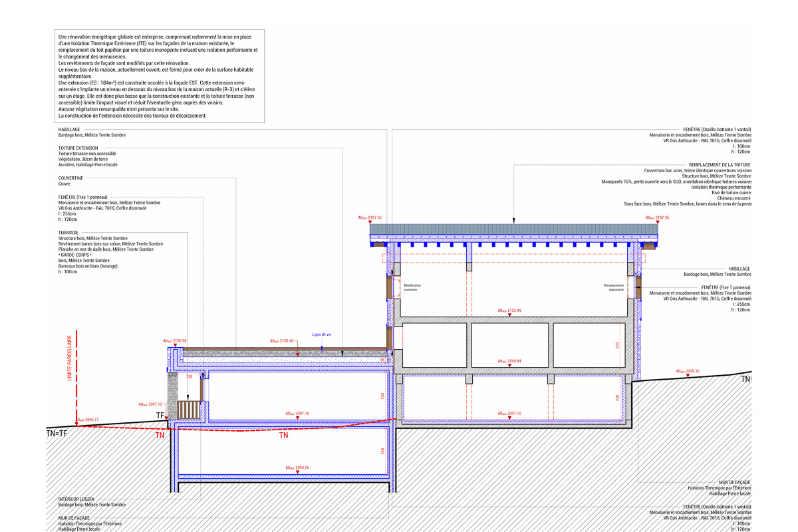Screen dimensions: 798x532
Task: Select the 'Alt 2096.77' boundary altitude marker
Action: pyautogui.click(x=87, y=420)
